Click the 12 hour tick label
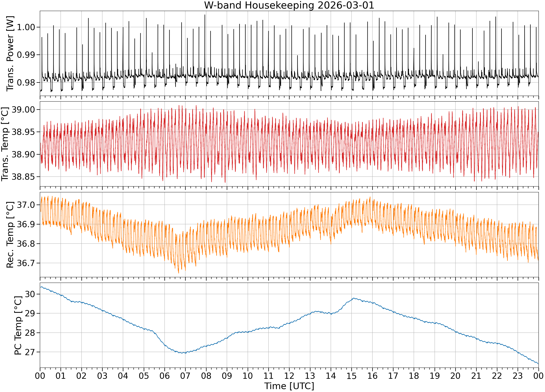 [x=289, y=376]
